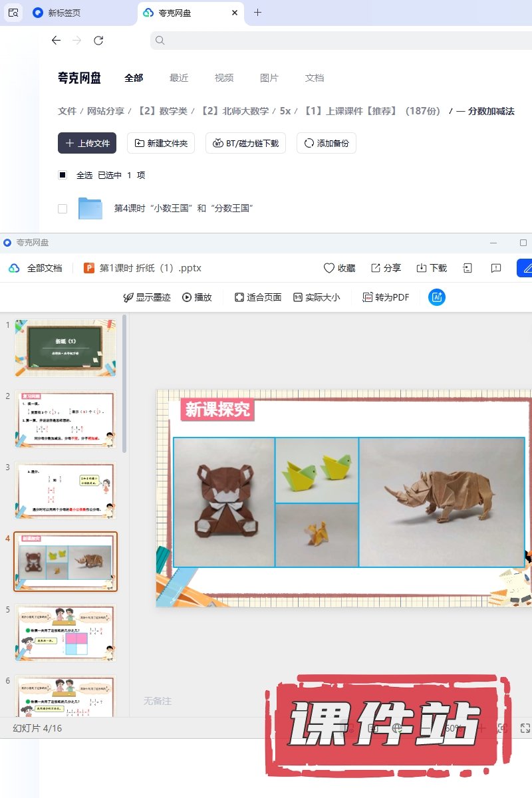Switch to the 视频 tab
Screen dimensions: 532x798
(x=224, y=78)
